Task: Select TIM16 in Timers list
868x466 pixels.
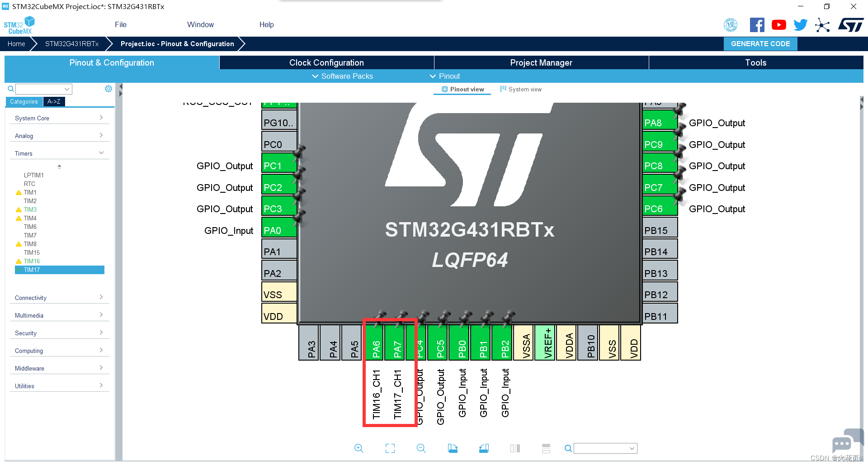Action: tap(32, 261)
